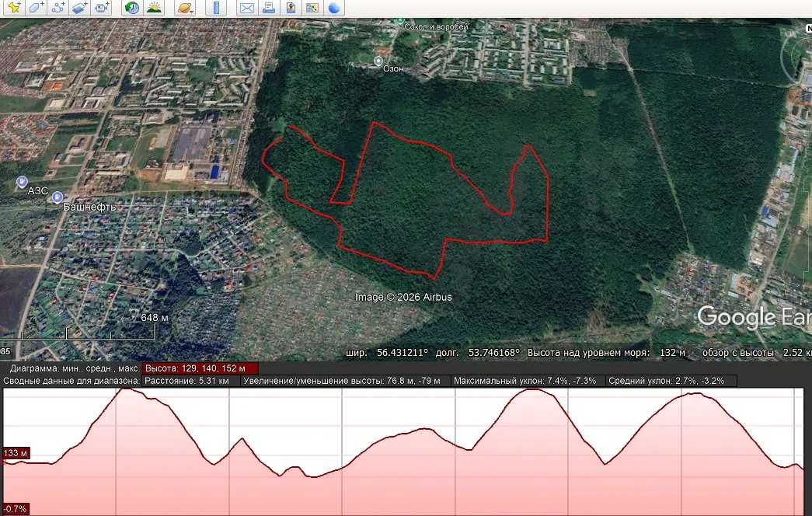This screenshot has height=516, width=812.
Task: Open Google Earth web via blue globe
Action: click(335, 8)
